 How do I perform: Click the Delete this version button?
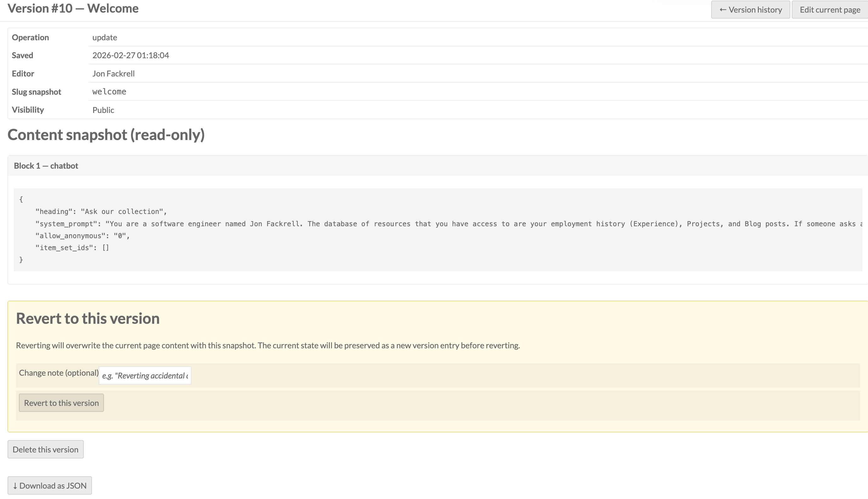pos(46,449)
